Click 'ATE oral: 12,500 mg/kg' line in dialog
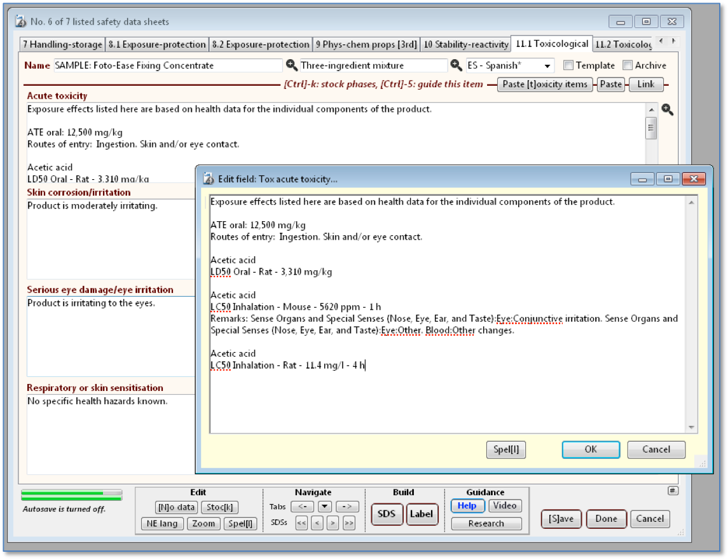Screen dimensions: 728x560 (x=258, y=225)
